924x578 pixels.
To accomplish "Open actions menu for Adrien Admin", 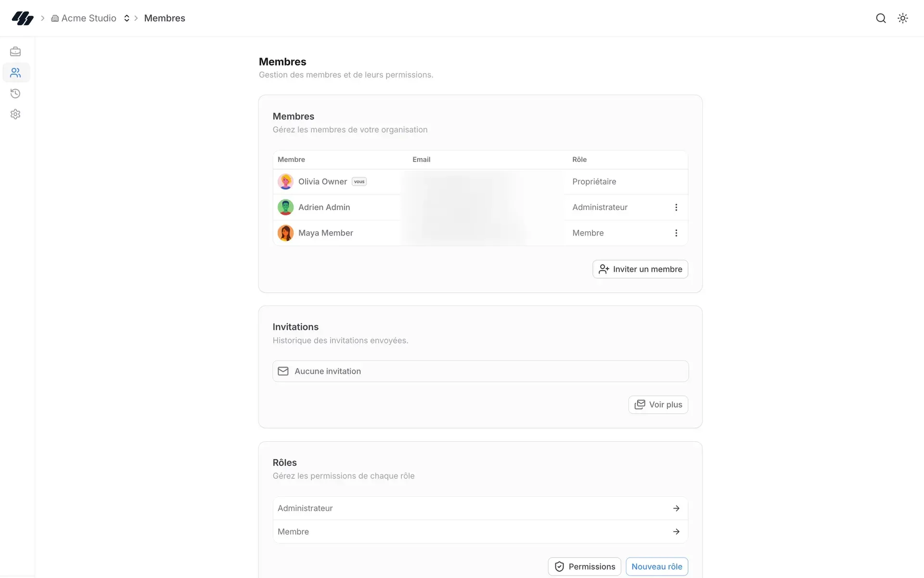I will [x=676, y=207].
